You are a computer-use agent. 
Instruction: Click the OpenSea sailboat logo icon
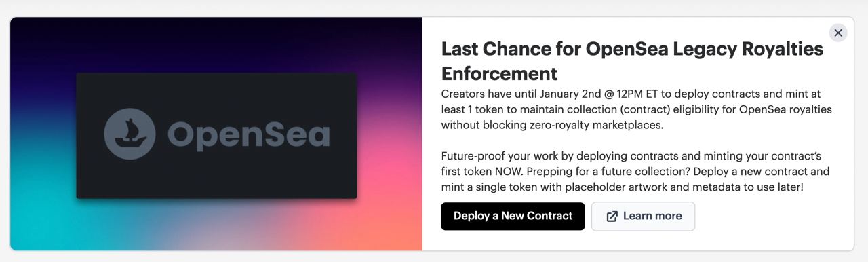[130, 134]
